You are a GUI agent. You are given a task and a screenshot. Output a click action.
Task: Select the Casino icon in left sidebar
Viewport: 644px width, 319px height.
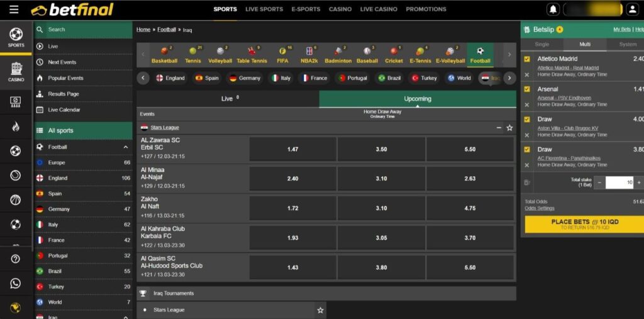[16, 71]
